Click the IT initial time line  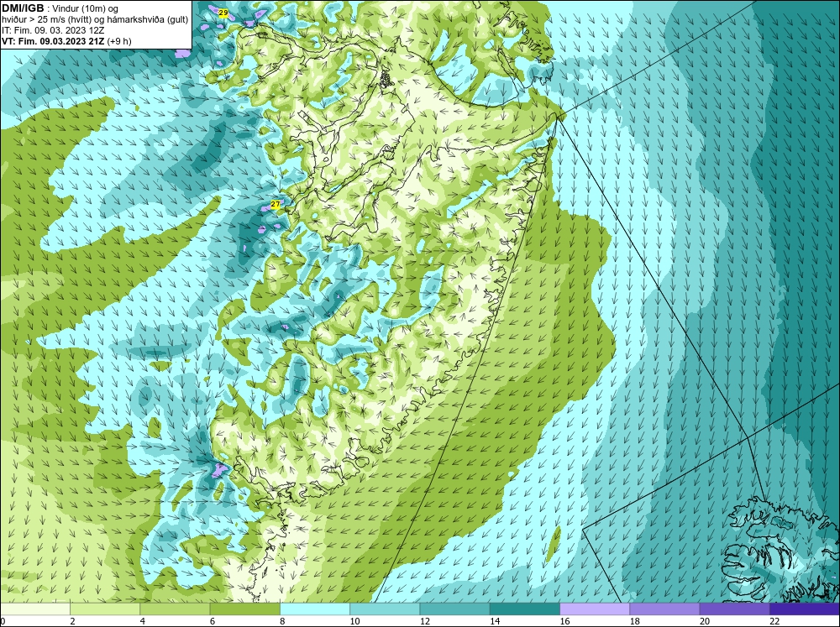click(53, 30)
